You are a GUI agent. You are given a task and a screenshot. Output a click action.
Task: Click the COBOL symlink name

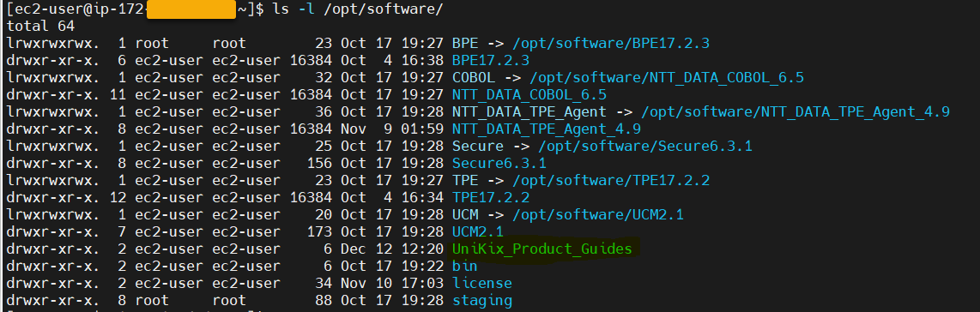(474, 78)
